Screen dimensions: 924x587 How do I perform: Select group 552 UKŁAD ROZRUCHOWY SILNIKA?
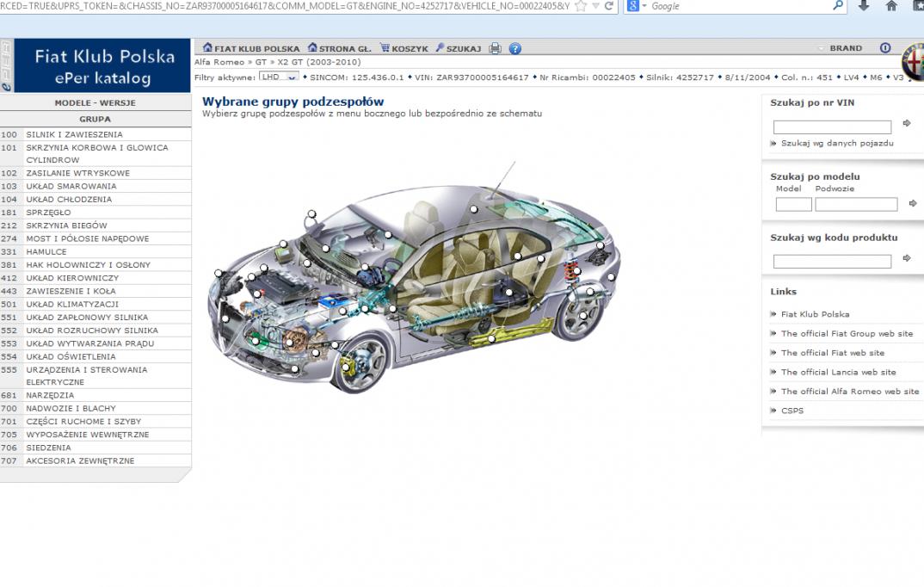click(95, 331)
